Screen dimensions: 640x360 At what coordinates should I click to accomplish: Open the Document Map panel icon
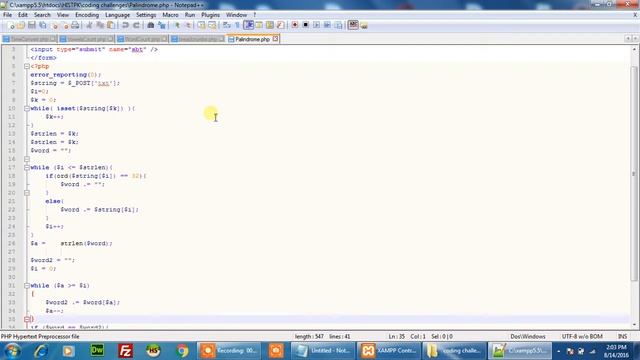pos(269,25)
